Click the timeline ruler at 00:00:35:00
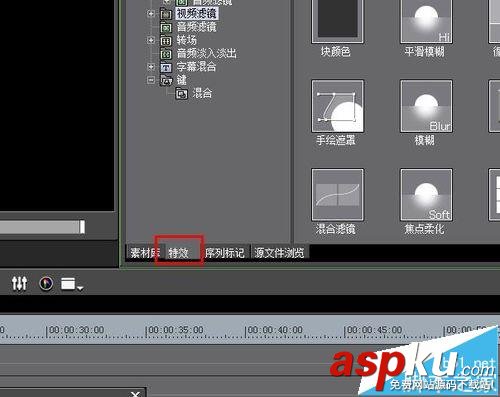The width and height of the screenshot is (500, 397). [x=176, y=330]
